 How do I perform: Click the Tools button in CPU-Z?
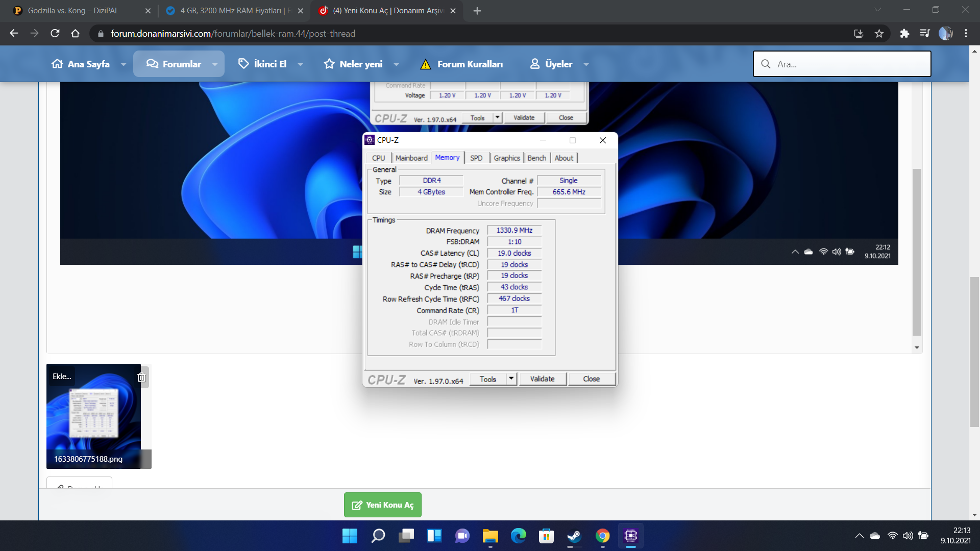coord(487,379)
